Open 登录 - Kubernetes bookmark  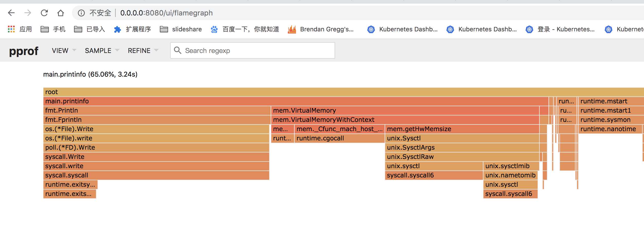pyautogui.click(x=560, y=29)
